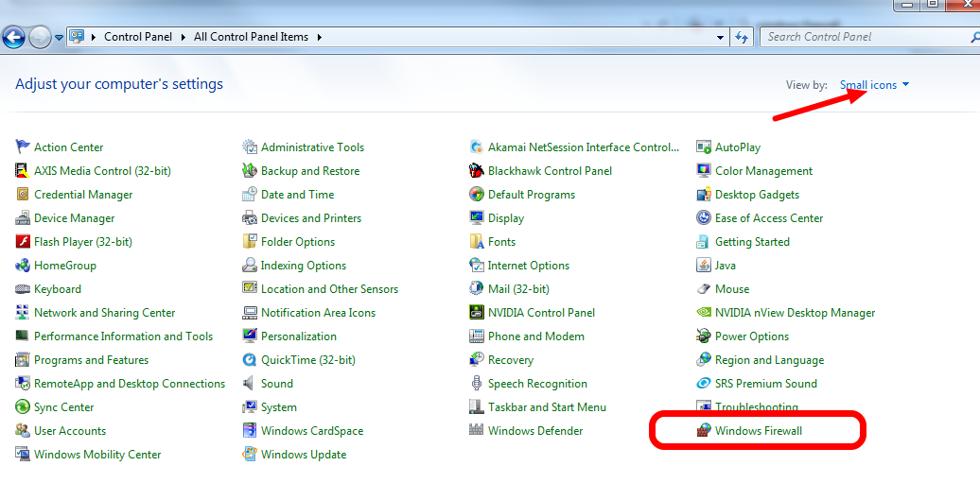Open the Action Center flag icon
The image size is (980, 483).
[x=23, y=147]
